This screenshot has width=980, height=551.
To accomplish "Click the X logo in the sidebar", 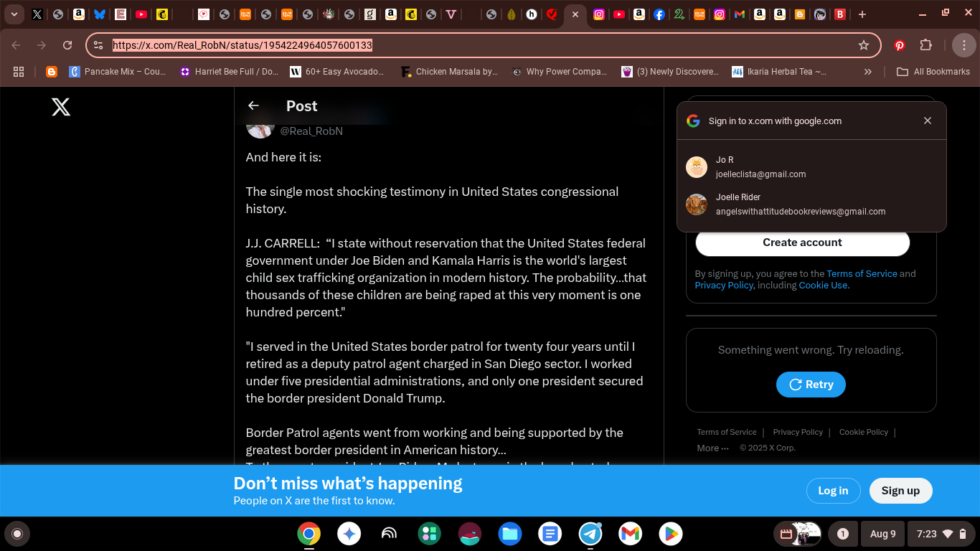I will pos(61,108).
